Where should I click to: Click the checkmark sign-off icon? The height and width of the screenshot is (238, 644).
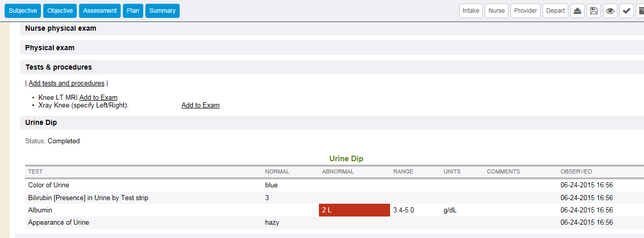pyautogui.click(x=627, y=11)
